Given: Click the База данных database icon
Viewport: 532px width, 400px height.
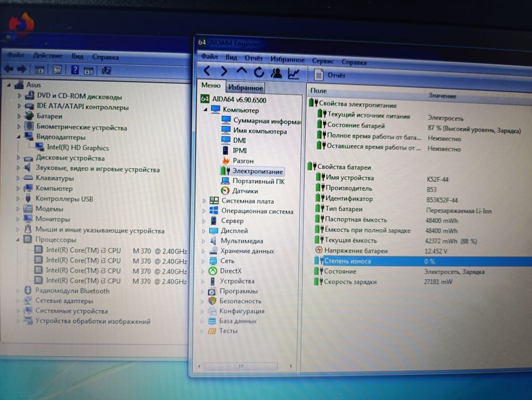Looking at the screenshot, I should [212, 320].
